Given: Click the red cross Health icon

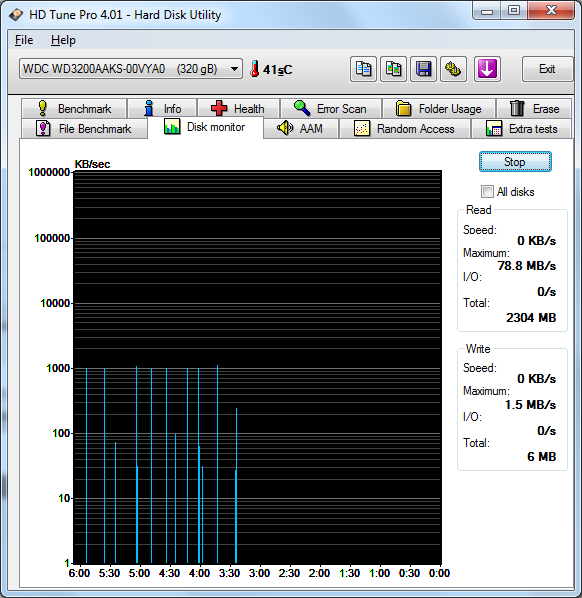Looking at the screenshot, I should click(x=219, y=108).
